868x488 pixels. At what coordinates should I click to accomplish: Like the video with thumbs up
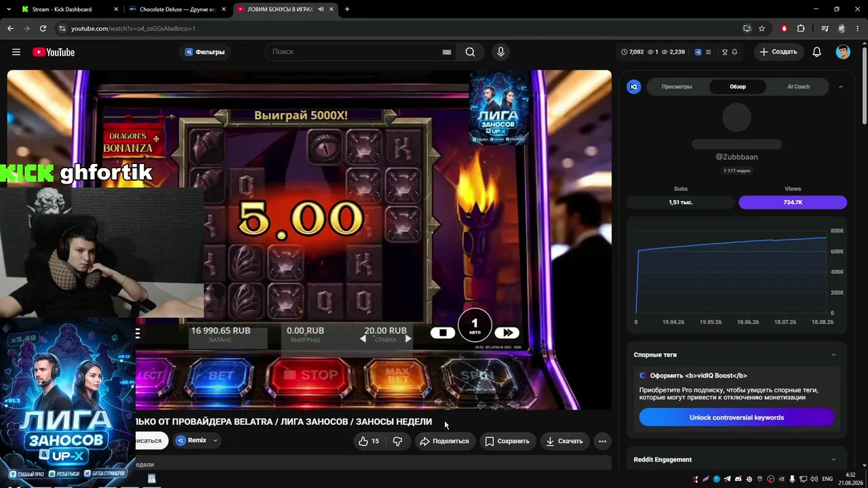(x=368, y=441)
